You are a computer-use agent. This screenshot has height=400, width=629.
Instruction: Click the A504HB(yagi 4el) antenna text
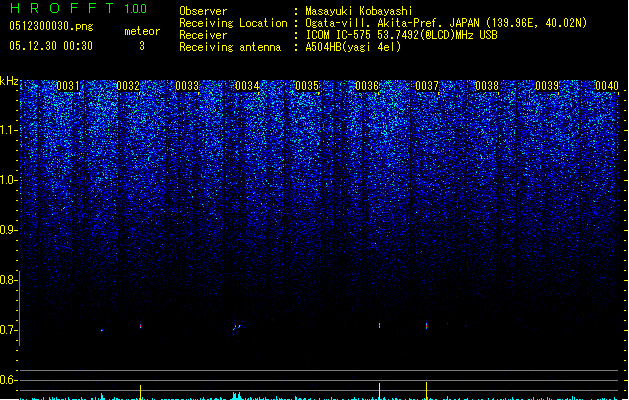click(353, 47)
